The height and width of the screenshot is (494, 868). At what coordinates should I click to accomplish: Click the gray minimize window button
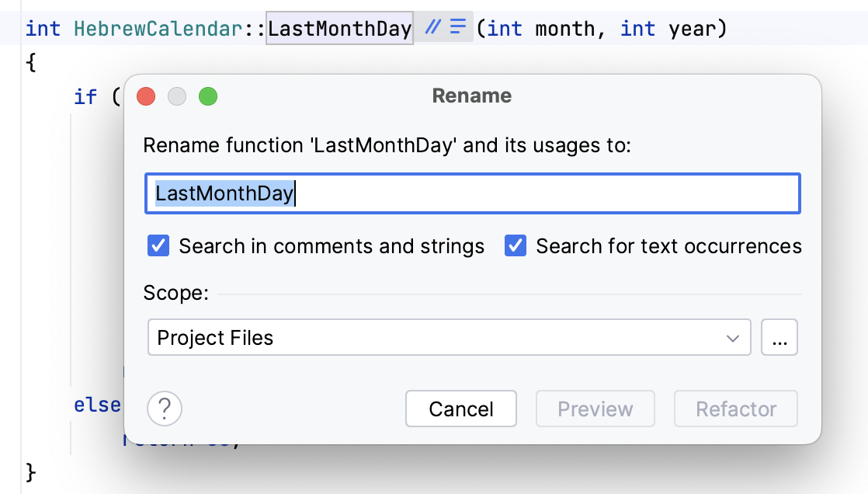click(177, 96)
